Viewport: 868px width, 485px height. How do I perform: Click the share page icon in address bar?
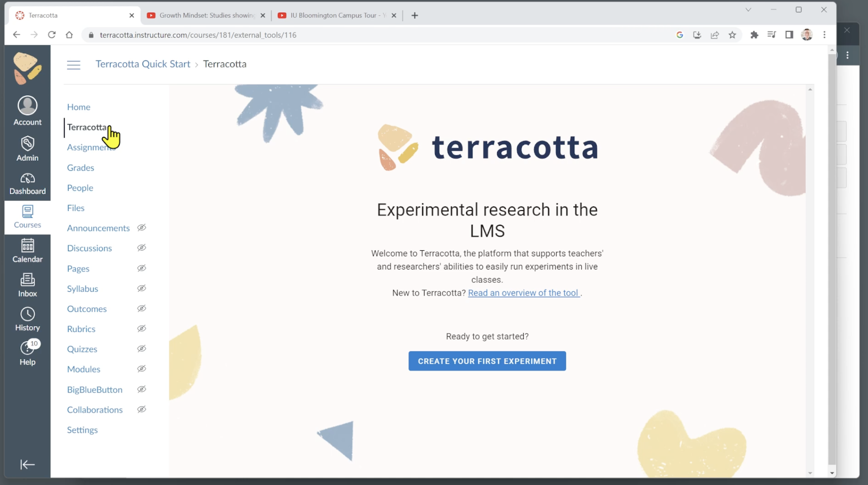715,35
